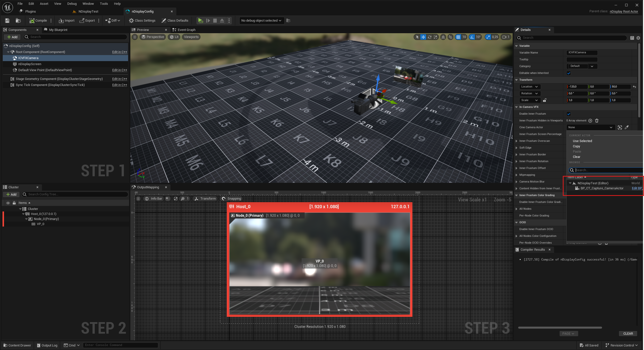Screen dimensions: 644x350
Task: Click the CLEAR button in Compiler Results
Action: pyautogui.click(x=628, y=334)
